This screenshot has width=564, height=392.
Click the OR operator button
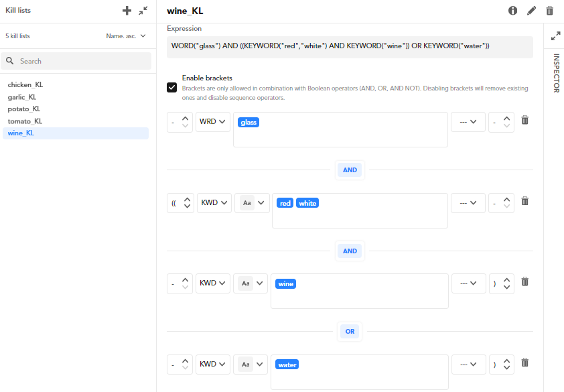pos(350,331)
